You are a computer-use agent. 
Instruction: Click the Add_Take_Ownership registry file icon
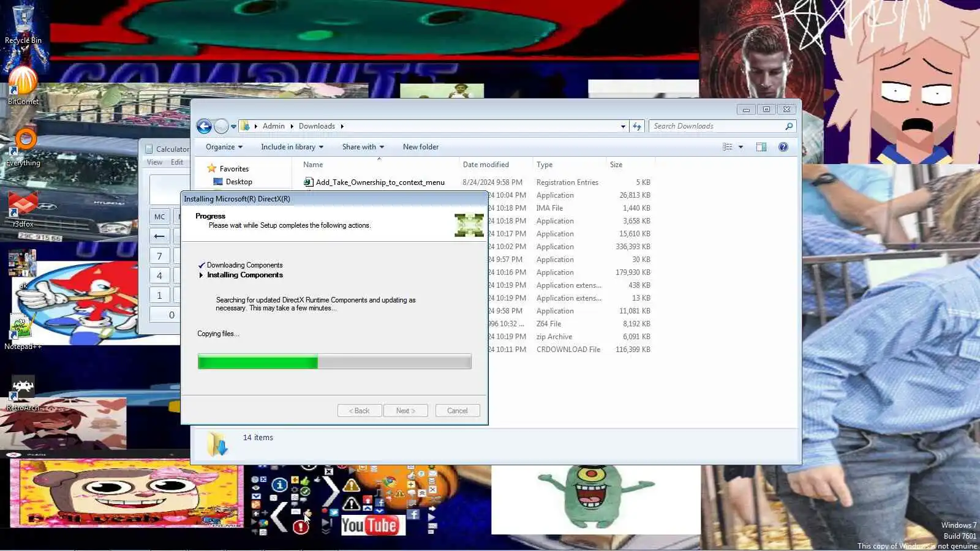coord(309,182)
